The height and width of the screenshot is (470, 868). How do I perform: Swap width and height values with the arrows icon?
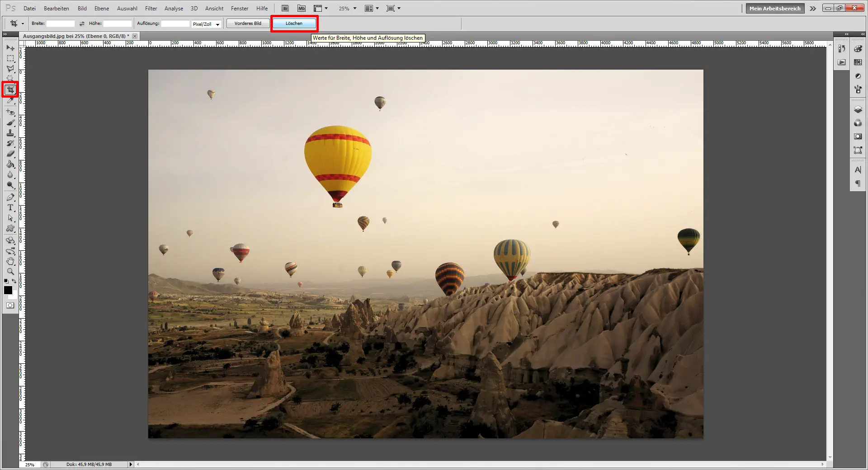(x=82, y=23)
